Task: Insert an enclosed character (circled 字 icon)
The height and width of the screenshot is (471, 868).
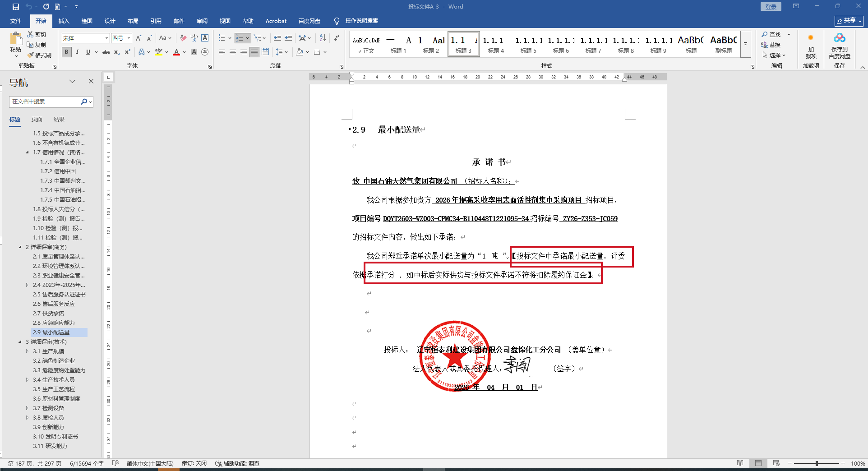Action: click(x=205, y=52)
